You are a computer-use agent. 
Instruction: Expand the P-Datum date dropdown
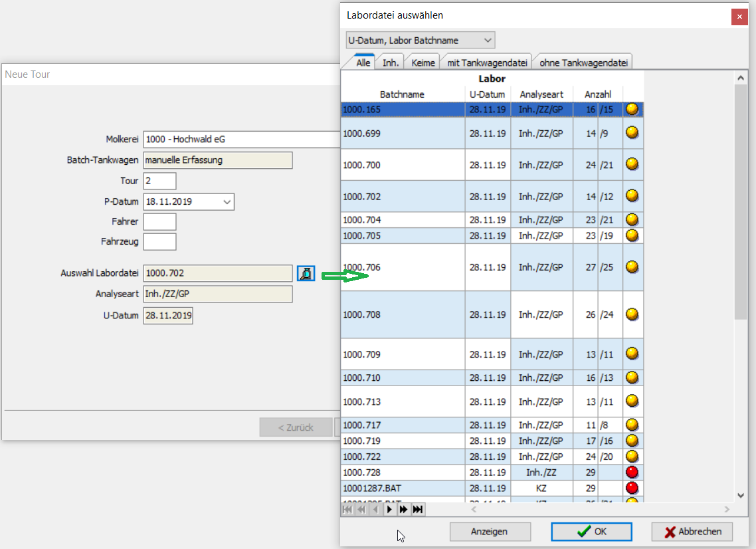[x=227, y=201]
